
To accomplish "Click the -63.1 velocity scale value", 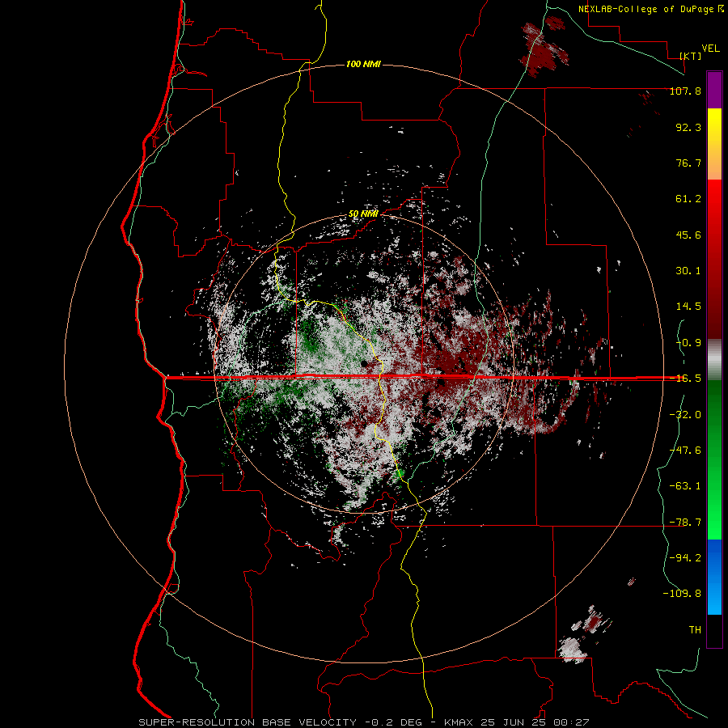I will (x=685, y=486).
